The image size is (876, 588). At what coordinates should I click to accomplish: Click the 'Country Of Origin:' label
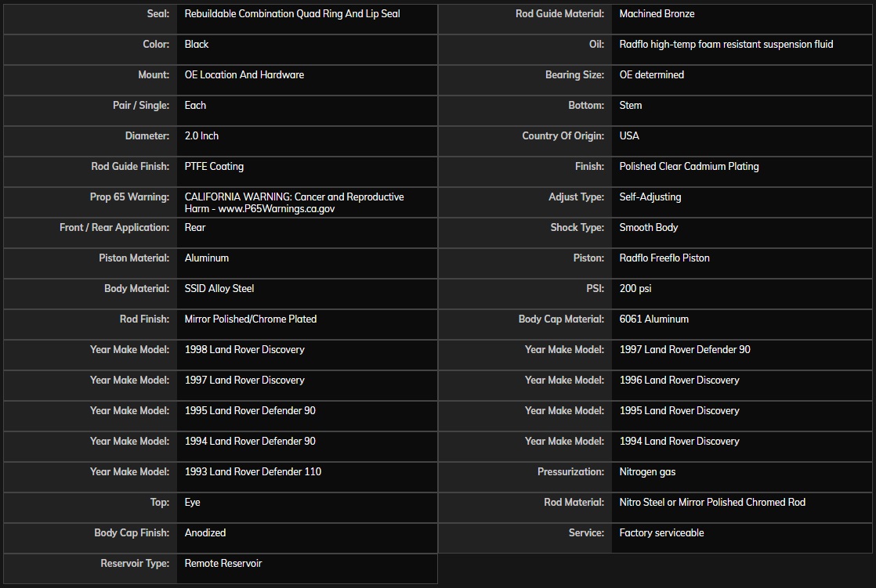[563, 135]
